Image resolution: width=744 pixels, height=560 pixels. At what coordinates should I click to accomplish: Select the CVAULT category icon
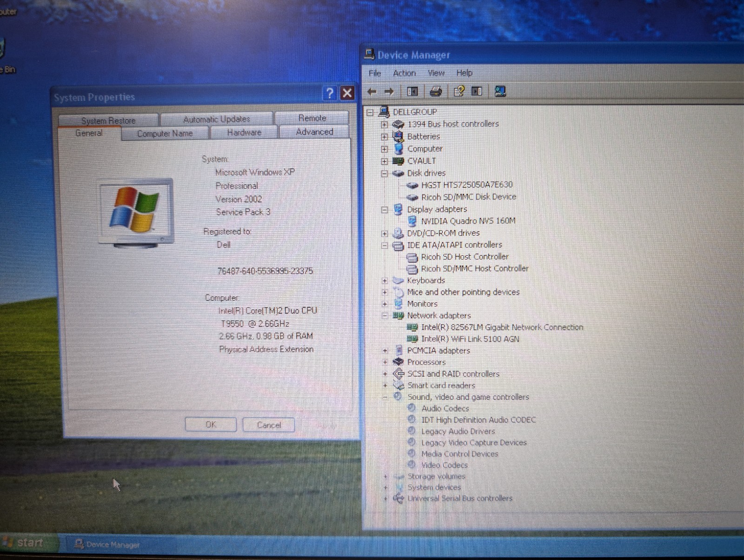pos(398,161)
